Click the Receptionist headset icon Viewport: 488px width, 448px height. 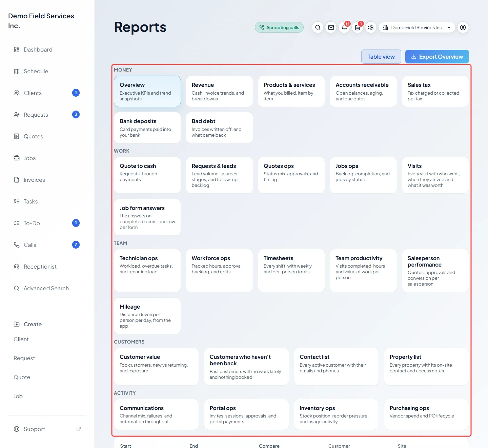[x=17, y=267]
